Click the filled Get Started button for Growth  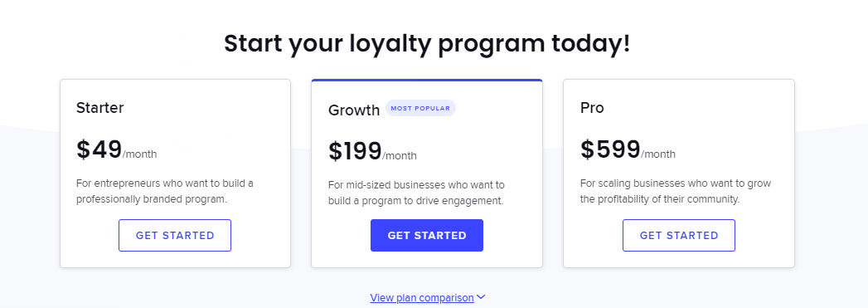coord(427,236)
